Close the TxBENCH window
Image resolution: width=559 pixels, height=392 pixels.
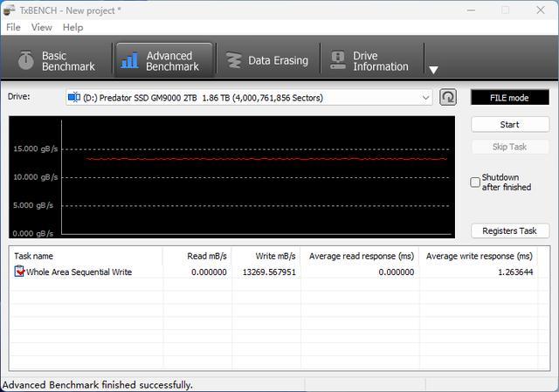tap(541, 10)
